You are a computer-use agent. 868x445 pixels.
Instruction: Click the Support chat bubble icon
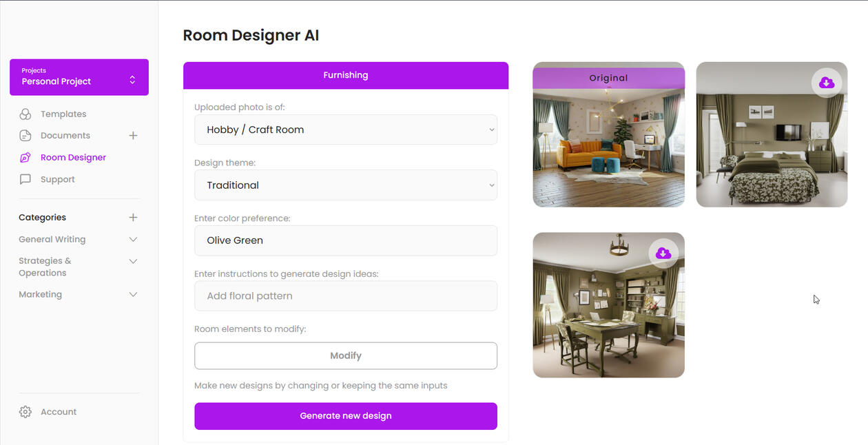click(x=25, y=179)
